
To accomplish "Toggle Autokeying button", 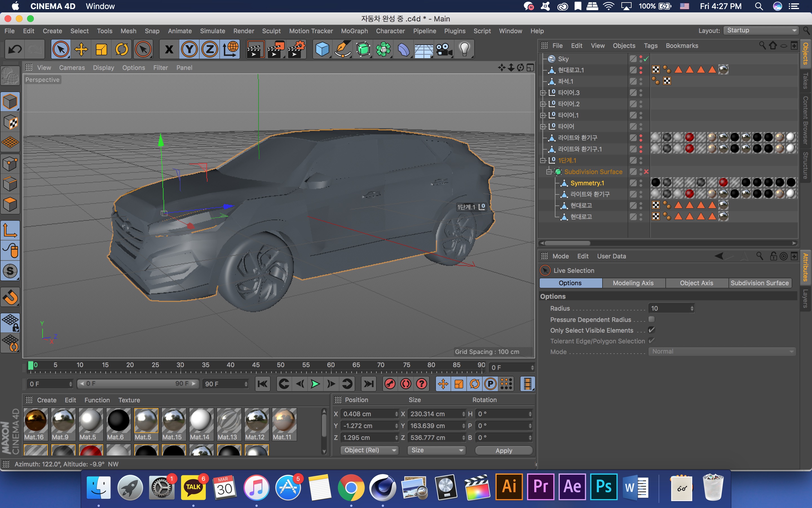I will click(406, 384).
